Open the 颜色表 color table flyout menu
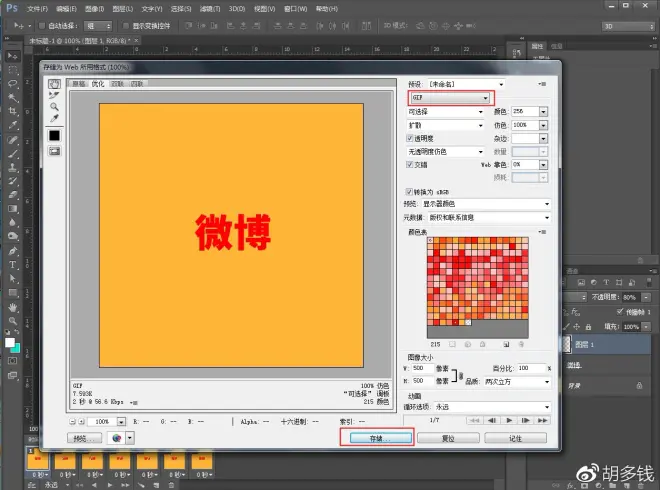 542,232
